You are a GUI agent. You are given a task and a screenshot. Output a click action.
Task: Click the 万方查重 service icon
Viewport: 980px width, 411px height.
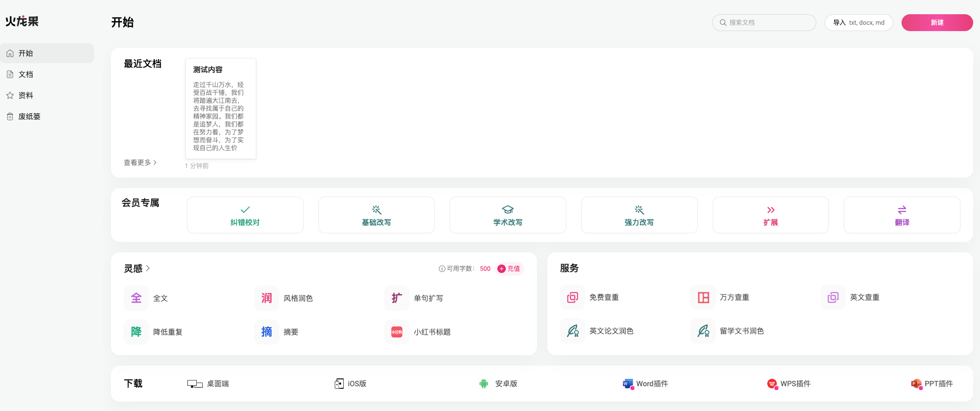click(703, 298)
